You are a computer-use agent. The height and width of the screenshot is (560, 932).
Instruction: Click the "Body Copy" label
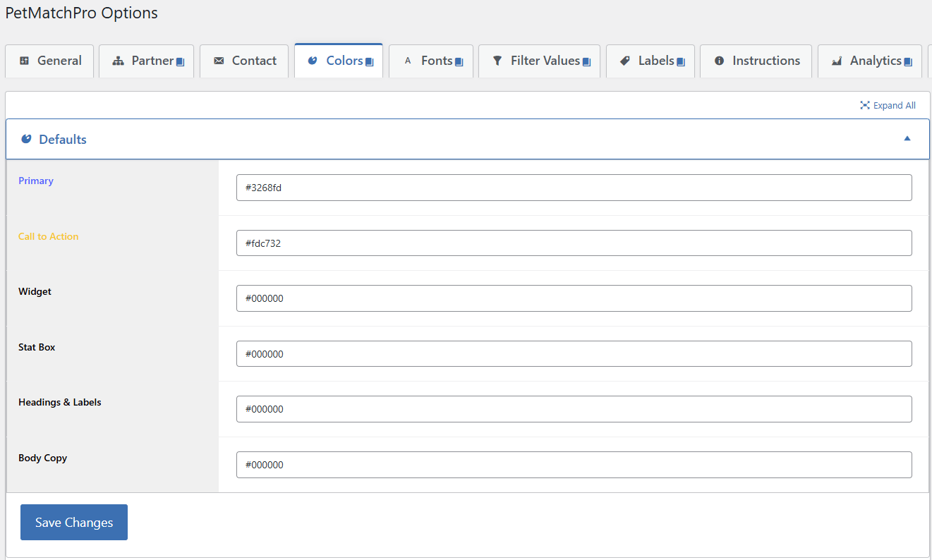[x=43, y=458]
